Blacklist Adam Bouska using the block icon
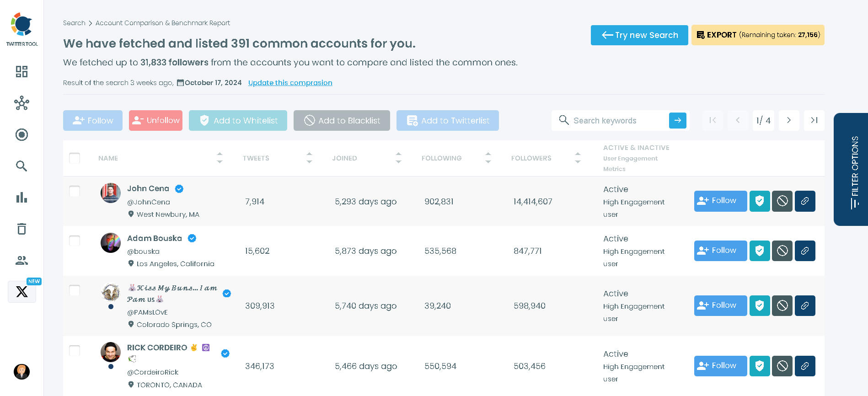This screenshot has height=396, width=868. 782,251
